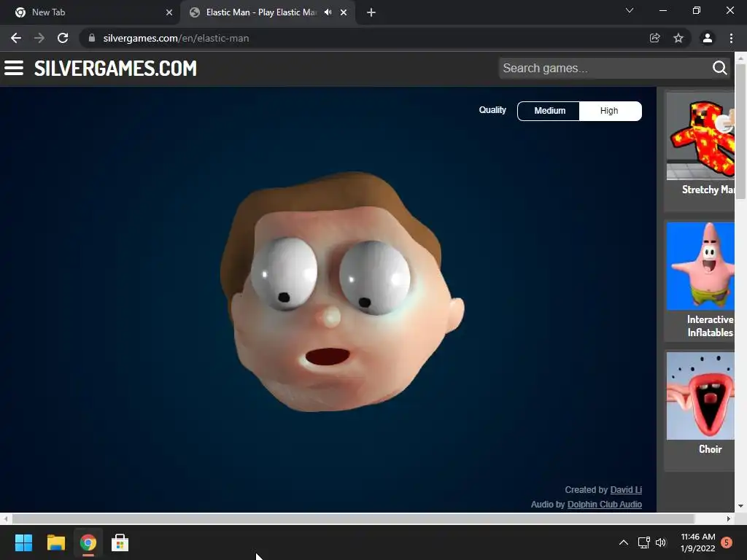This screenshot has width=747, height=560.
Task: Open Microsoft Store from the taskbar
Action: point(120,542)
